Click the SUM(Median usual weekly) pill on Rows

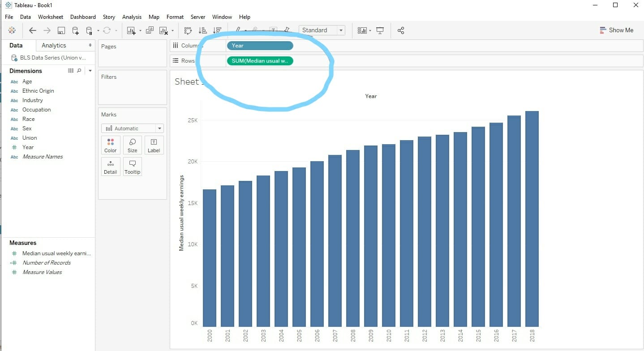(x=260, y=60)
